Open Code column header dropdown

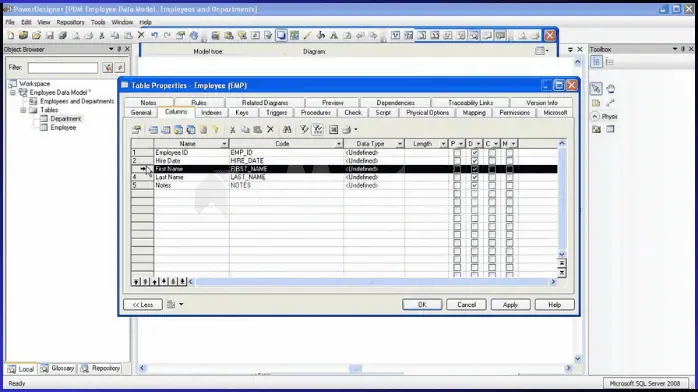pyautogui.click(x=339, y=144)
